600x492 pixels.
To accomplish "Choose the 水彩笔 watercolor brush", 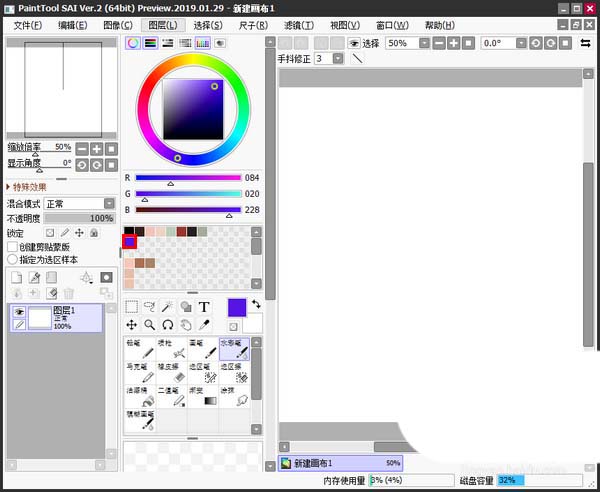I will pos(234,349).
